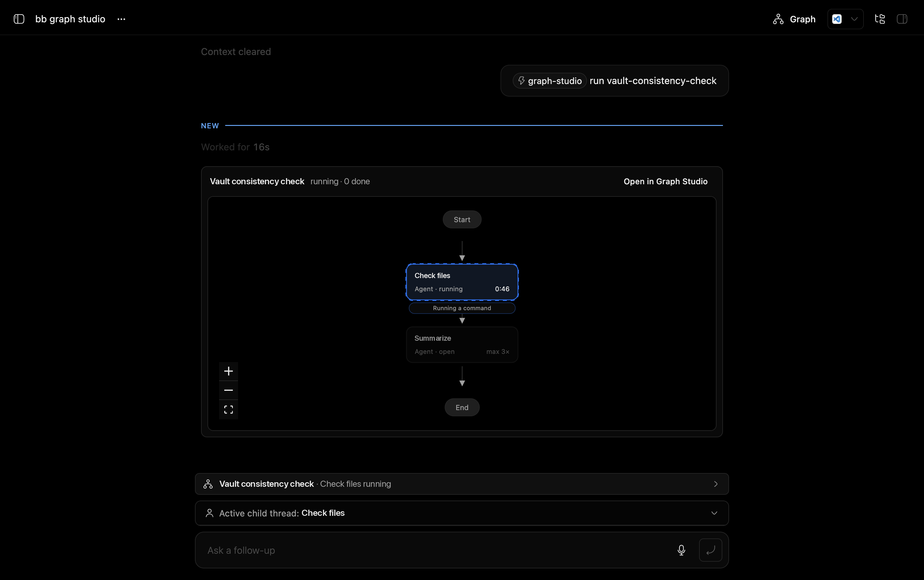Click the Context cleared label
Screen dimensions: 924x580
click(x=236, y=52)
